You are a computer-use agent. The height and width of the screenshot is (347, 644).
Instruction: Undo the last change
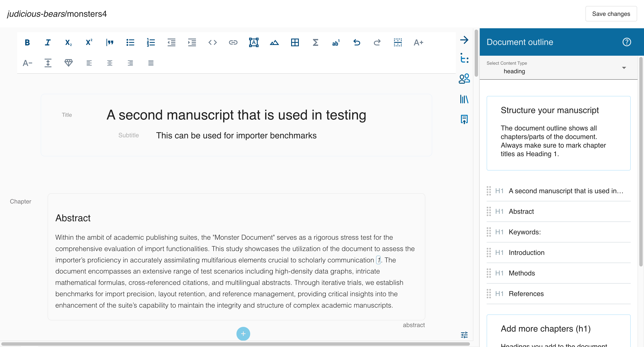coord(357,42)
